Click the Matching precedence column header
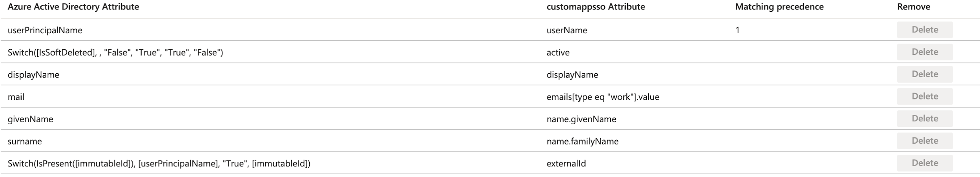 coord(779,7)
